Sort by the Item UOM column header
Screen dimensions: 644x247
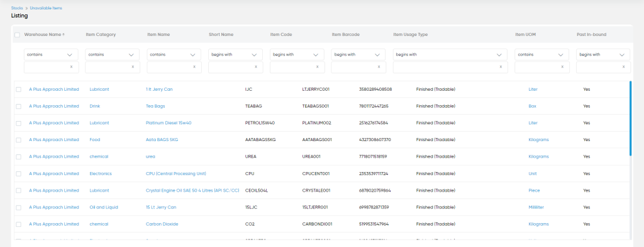pos(525,35)
